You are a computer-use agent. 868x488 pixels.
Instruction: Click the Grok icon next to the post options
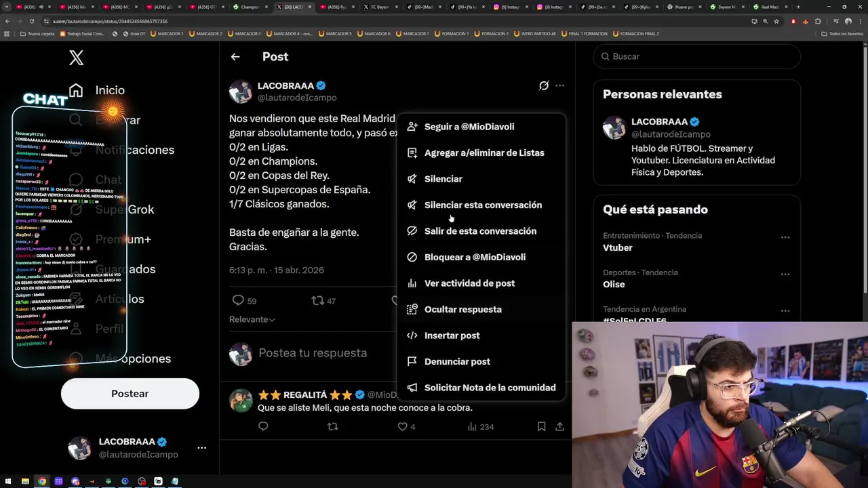click(544, 85)
